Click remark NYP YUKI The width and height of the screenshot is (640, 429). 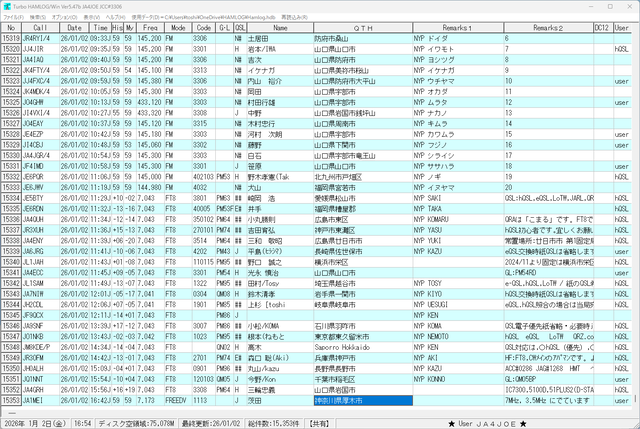(427, 241)
